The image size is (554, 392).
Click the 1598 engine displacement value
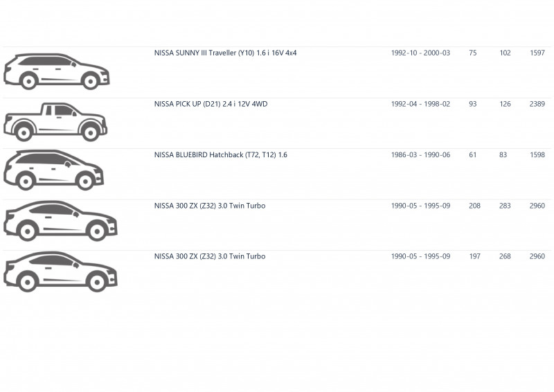pyautogui.click(x=537, y=155)
